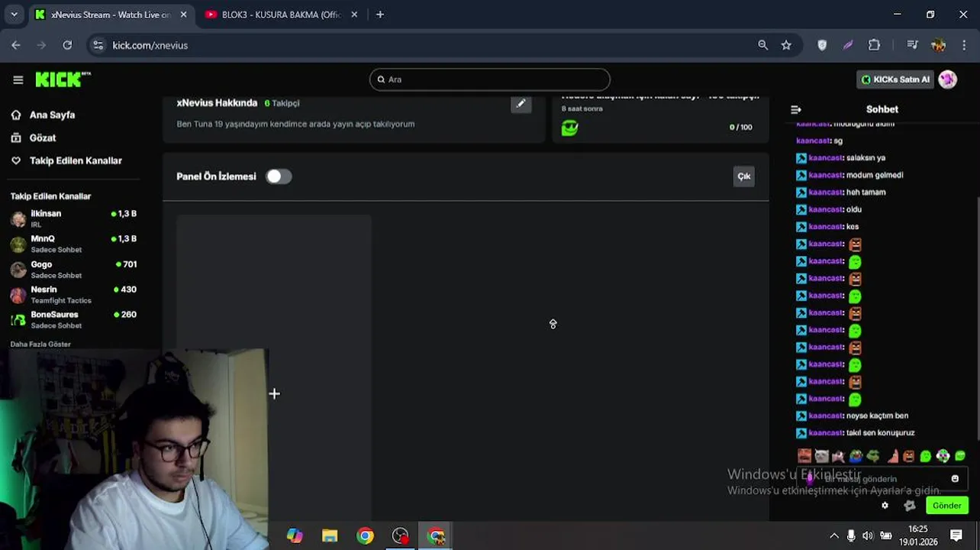Open Gözat in the sidebar
Screen dimensions: 980x550
pyautogui.click(x=43, y=137)
